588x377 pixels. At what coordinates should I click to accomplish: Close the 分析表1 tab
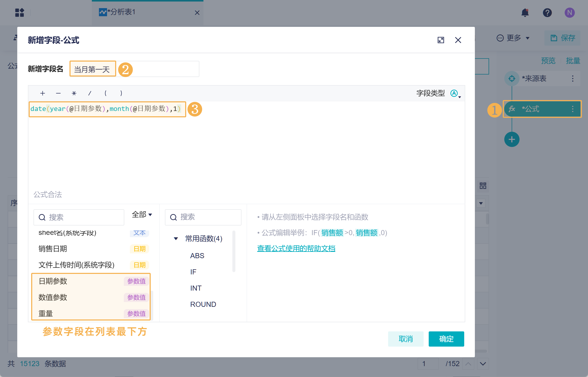(x=197, y=13)
